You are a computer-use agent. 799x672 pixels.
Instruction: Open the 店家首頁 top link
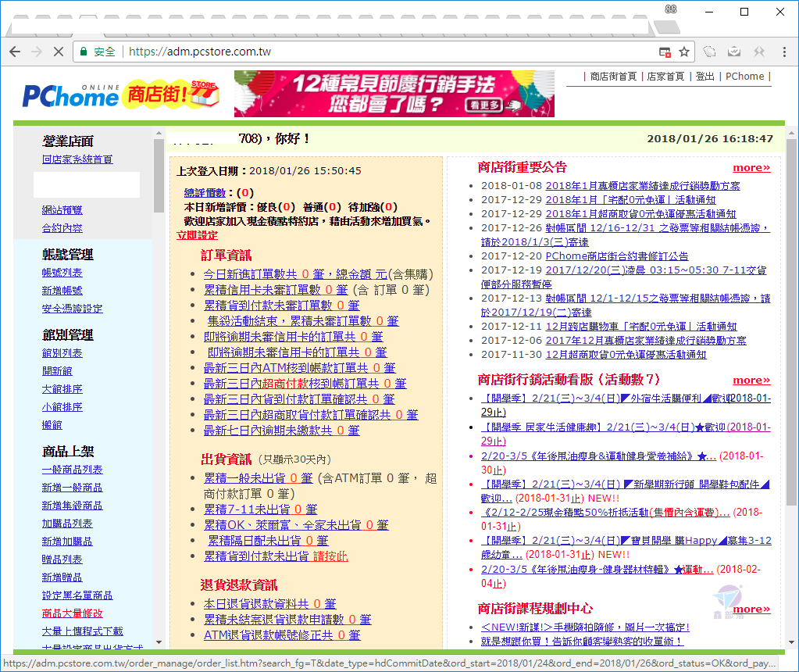(665, 77)
